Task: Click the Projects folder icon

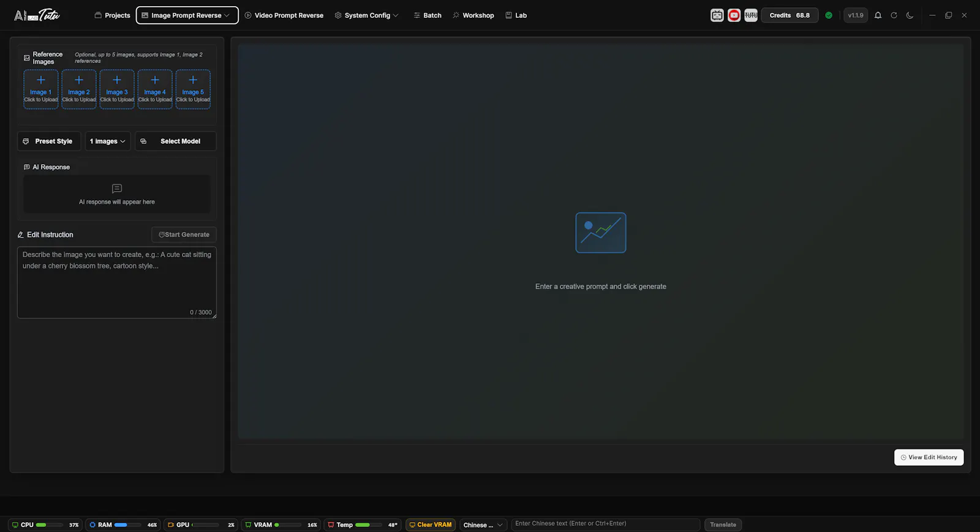Action: click(98, 15)
